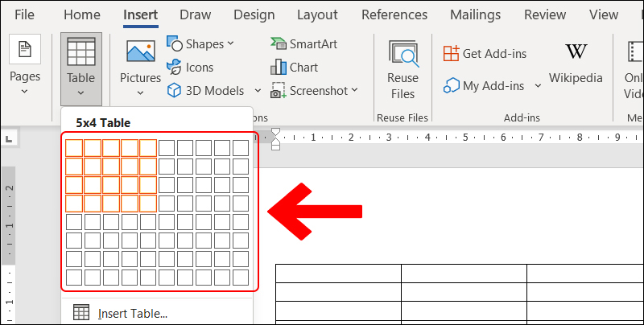Expand the Table dropdown button
Viewport: 644px width, 325px height.
[x=81, y=69]
